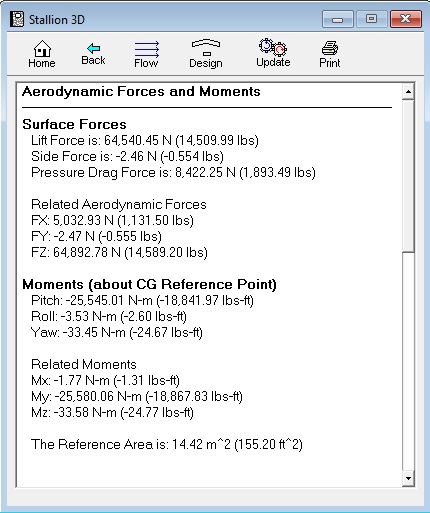Select the 'Mx: -1.77 N-m' line
Viewport: 430px width, 513px height.
point(105,380)
